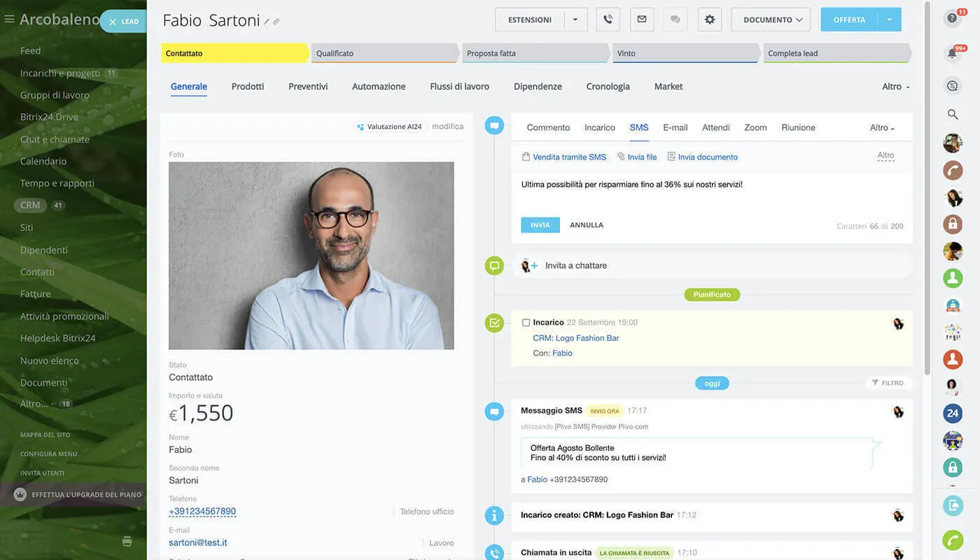Open Calendario in left sidebar
The width and height of the screenshot is (980, 560).
pos(43,161)
